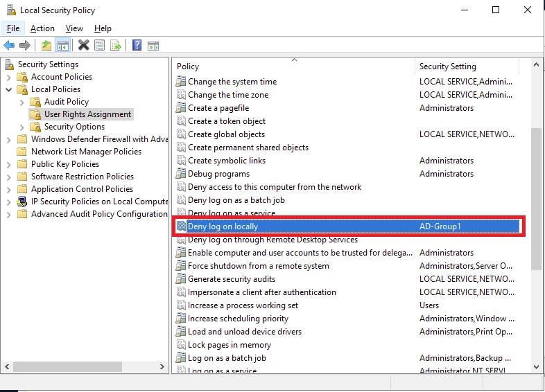Select Deny log on through Remote Desktop Services
545x392 pixels.
[273, 240]
